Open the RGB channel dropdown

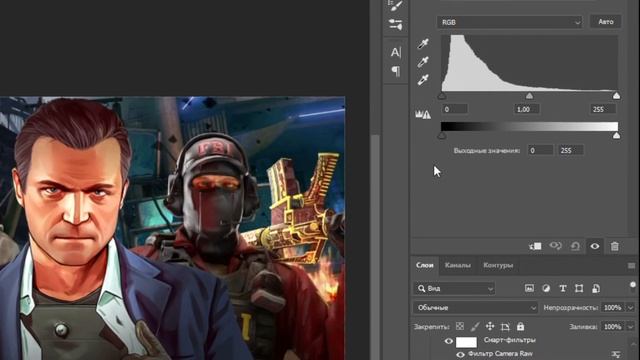(x=510, y=22)
